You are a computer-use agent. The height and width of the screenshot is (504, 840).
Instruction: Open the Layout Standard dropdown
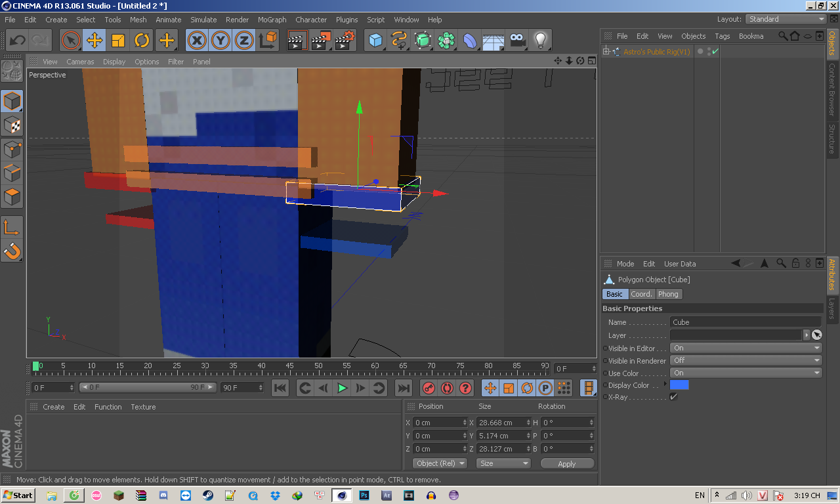[x=786, y=19]
